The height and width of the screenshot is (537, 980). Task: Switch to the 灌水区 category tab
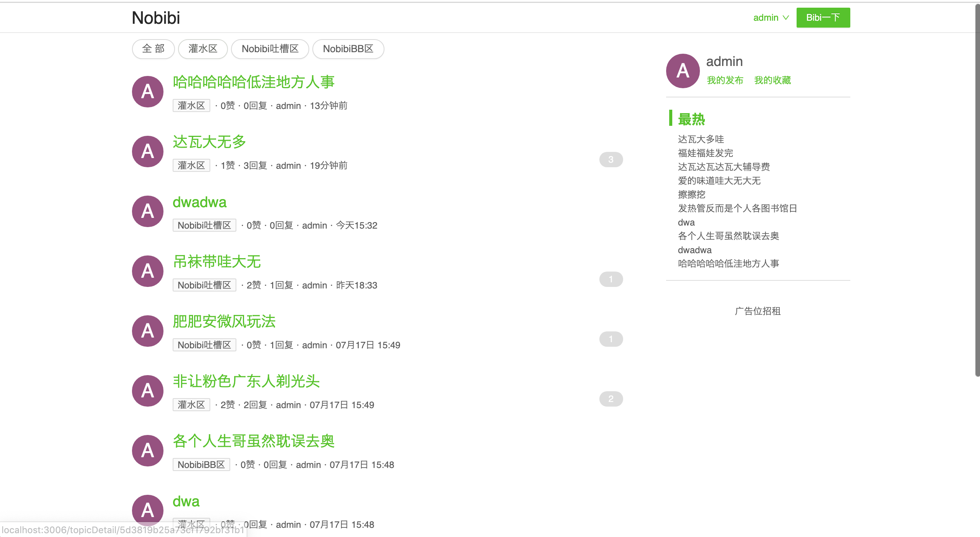[203, 49]
